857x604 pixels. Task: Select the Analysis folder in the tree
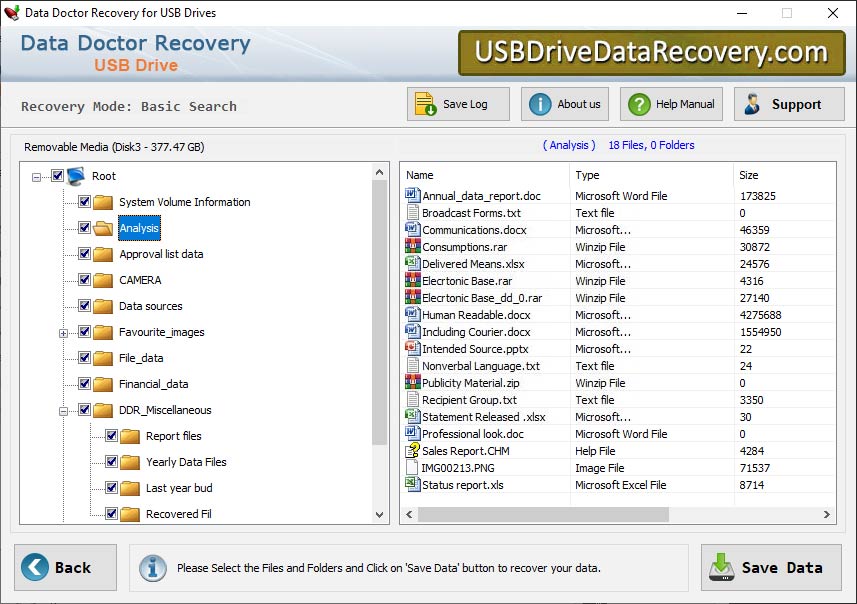(138, 228)
